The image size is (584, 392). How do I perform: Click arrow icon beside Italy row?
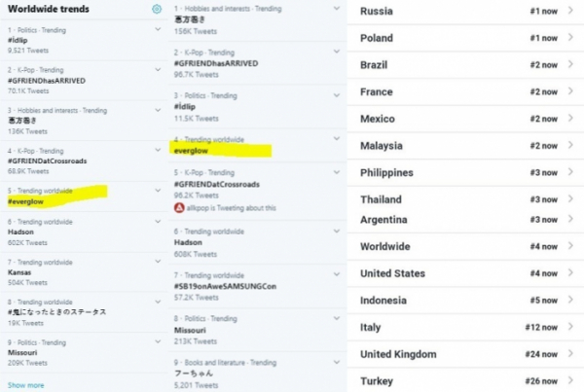click(x=571, y=328)
